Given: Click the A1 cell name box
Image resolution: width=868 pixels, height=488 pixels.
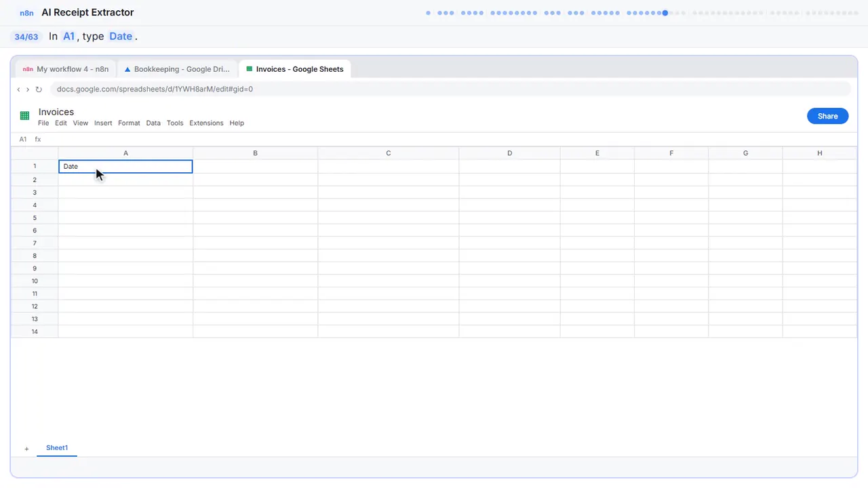Looking at the screenshot, I should click(23, 139).
